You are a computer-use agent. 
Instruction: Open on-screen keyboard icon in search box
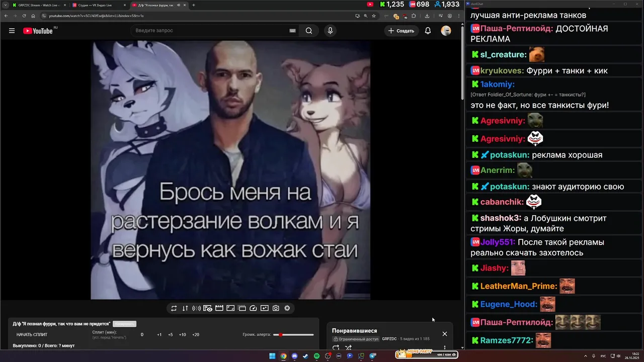(292, 31)
